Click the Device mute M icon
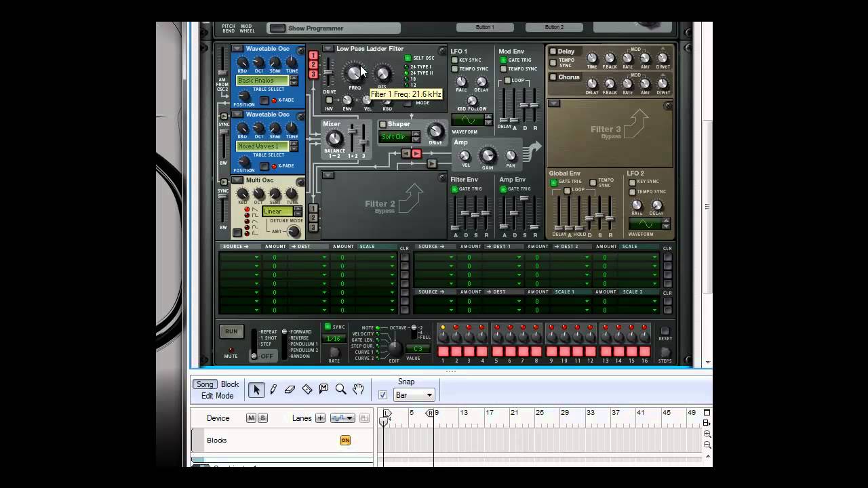868x488 pixels. 251,418
